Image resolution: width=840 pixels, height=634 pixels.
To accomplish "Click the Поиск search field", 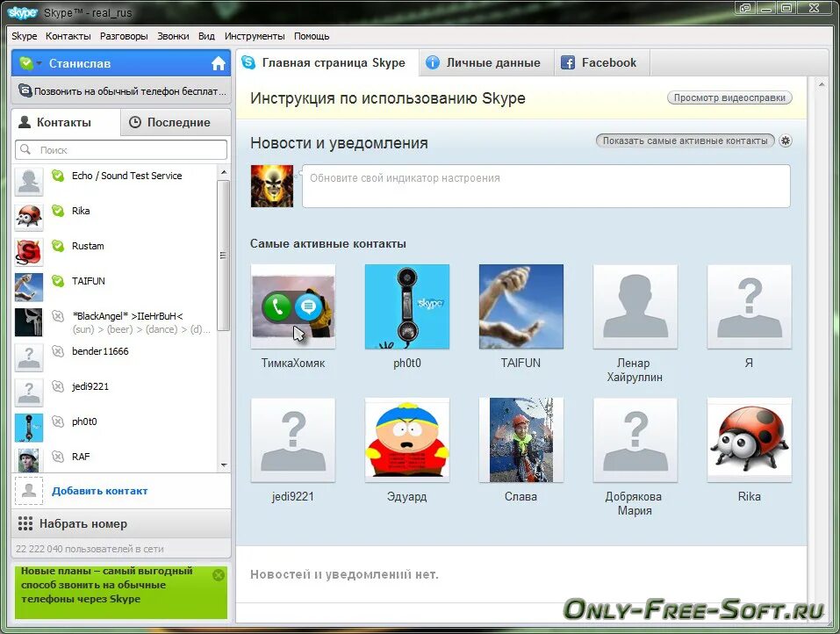I will coord(121,149).
